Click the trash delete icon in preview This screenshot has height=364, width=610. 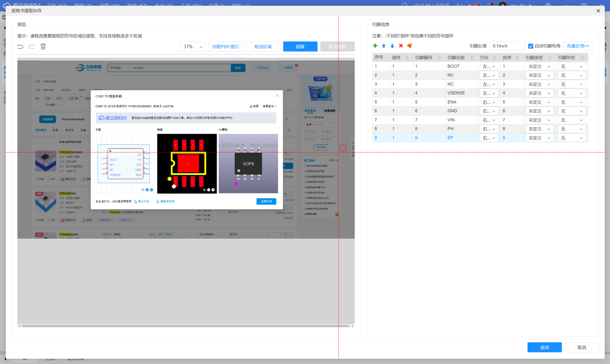tap(43, 46)
